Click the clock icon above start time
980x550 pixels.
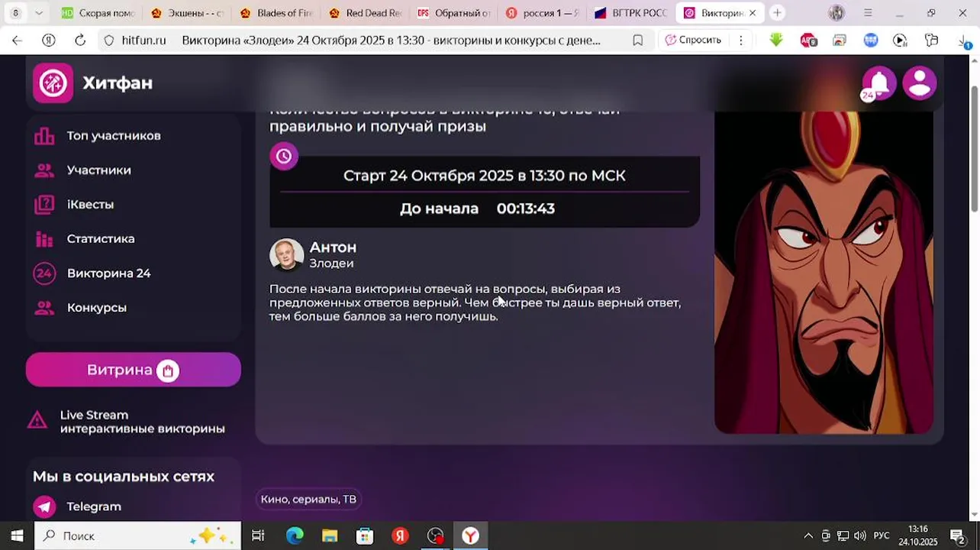point(284,156)
